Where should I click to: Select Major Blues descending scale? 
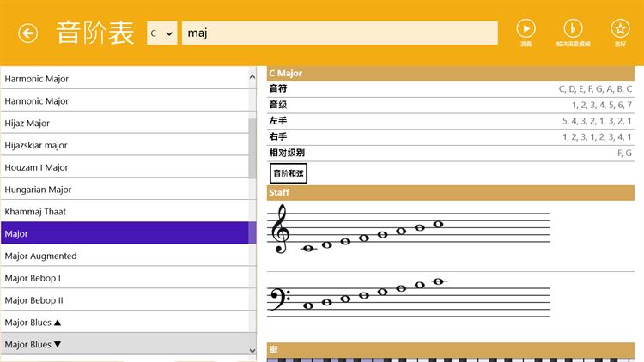pos(125,344)
